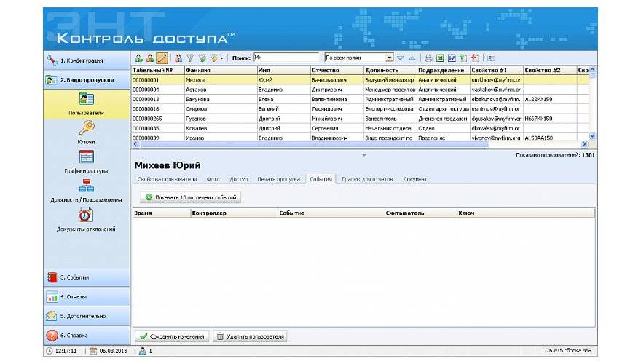Click the pencil edit user toolbar icon
The height and width of the screenshot is (364, 641).
pos(162,58)
